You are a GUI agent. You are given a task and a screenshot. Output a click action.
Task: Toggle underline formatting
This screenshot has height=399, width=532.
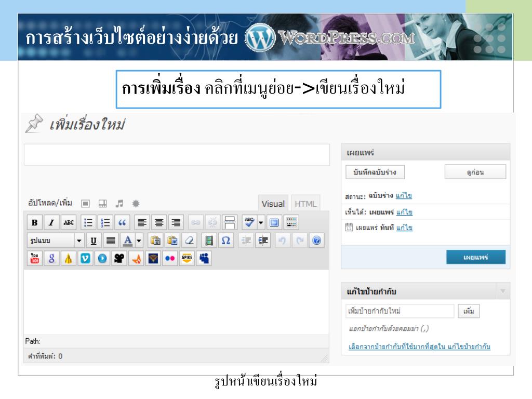click(94, 241)
